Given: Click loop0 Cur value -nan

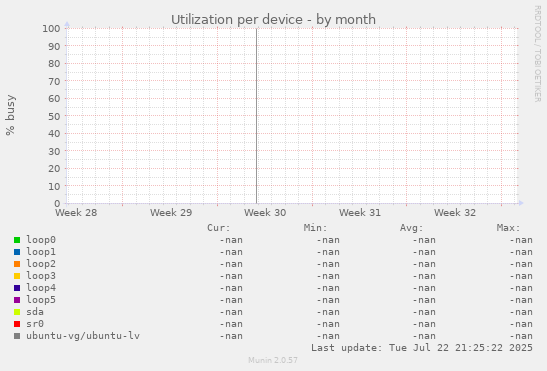Looking at the screenshot, I should coord(231,240).
